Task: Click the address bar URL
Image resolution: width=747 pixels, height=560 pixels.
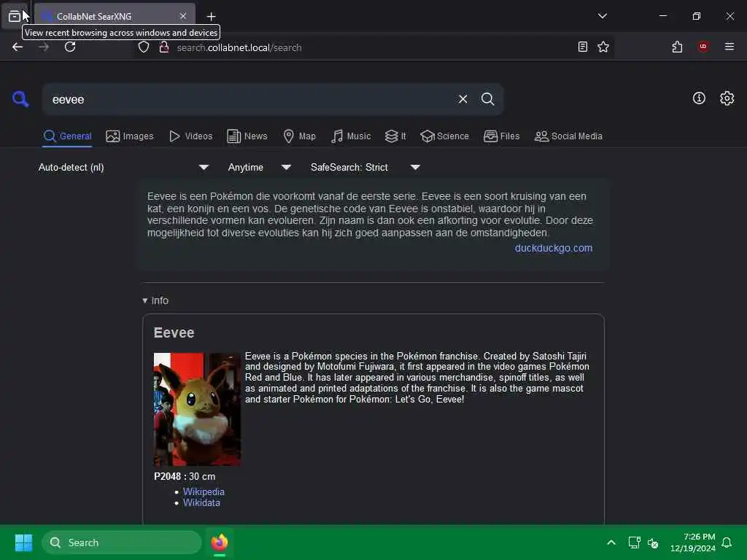Action: click(x=239, y=47)
